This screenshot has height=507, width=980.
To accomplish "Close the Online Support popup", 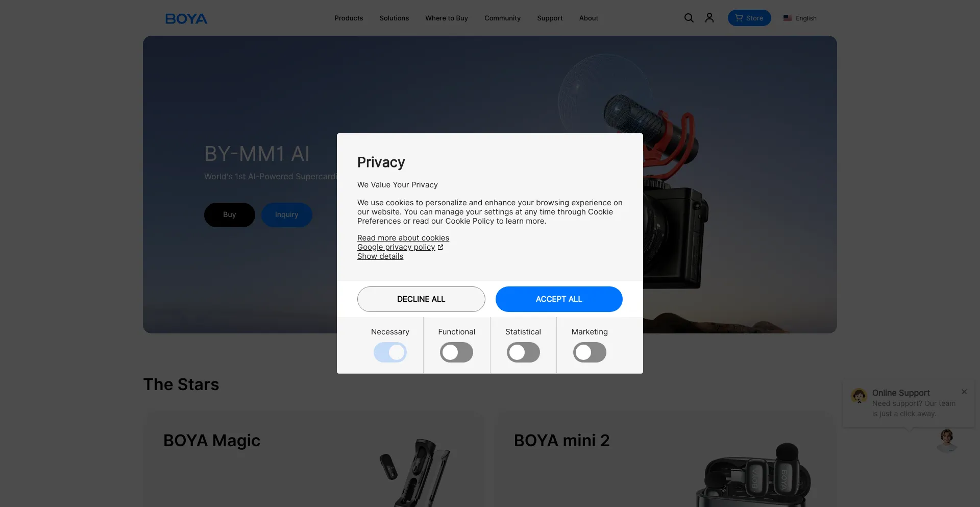I will [x=964, y=392].
